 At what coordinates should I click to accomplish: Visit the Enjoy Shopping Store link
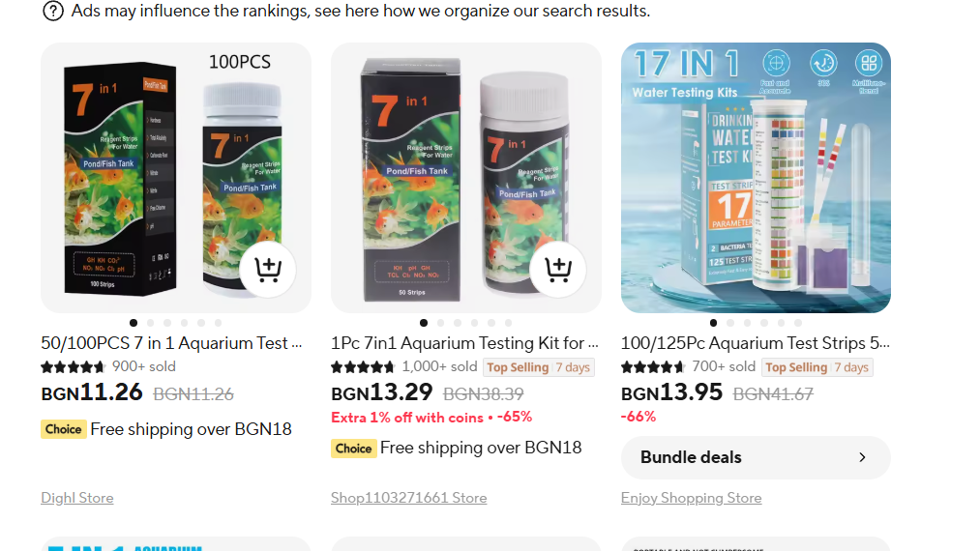(x=692, y=498)
